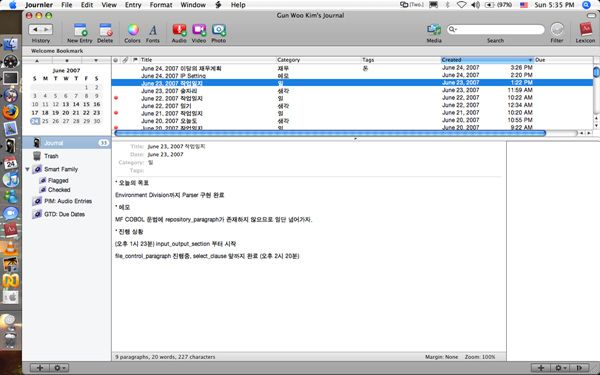Click the volume icon in menu bar
Viewport: 600px width, 375px height.
point(476,5)
